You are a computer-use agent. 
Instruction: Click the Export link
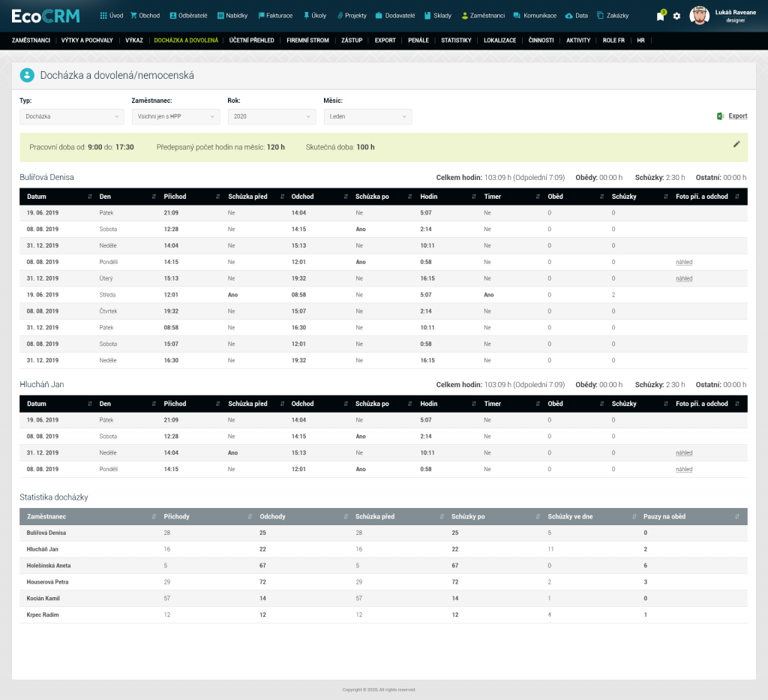point(738,116)
